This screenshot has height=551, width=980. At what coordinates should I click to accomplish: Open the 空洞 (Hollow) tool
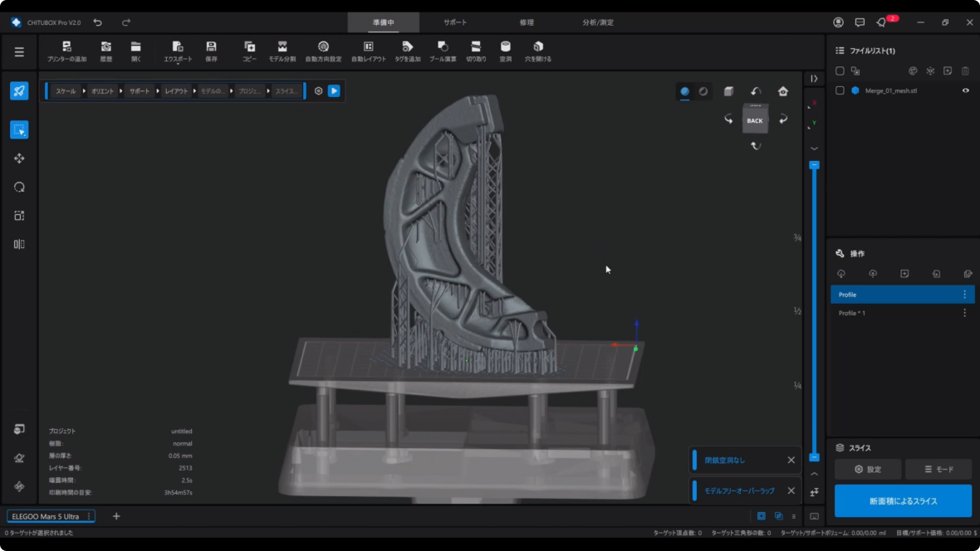tap(505, 47)
